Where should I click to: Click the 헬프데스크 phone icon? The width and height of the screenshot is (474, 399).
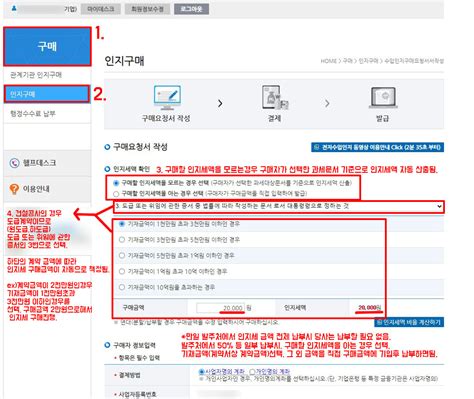pos(14,163)
